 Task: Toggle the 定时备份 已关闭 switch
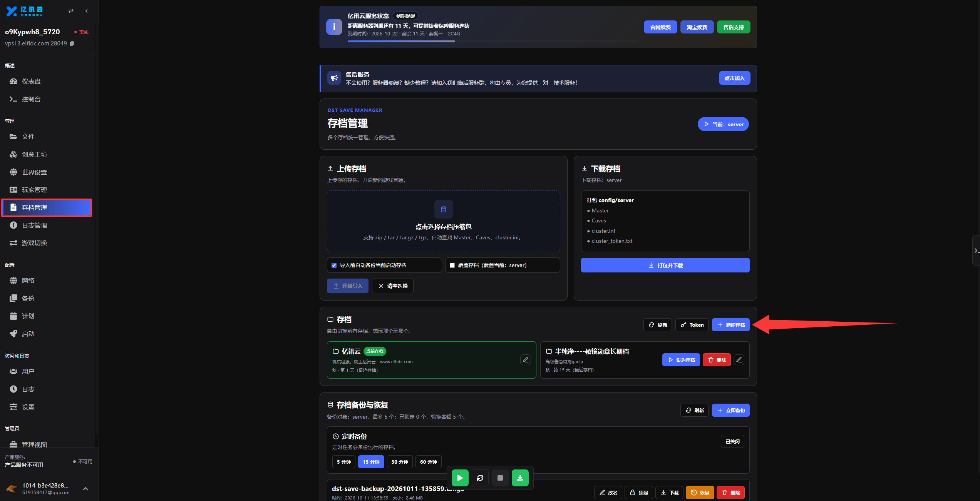[x=732, y=441]
